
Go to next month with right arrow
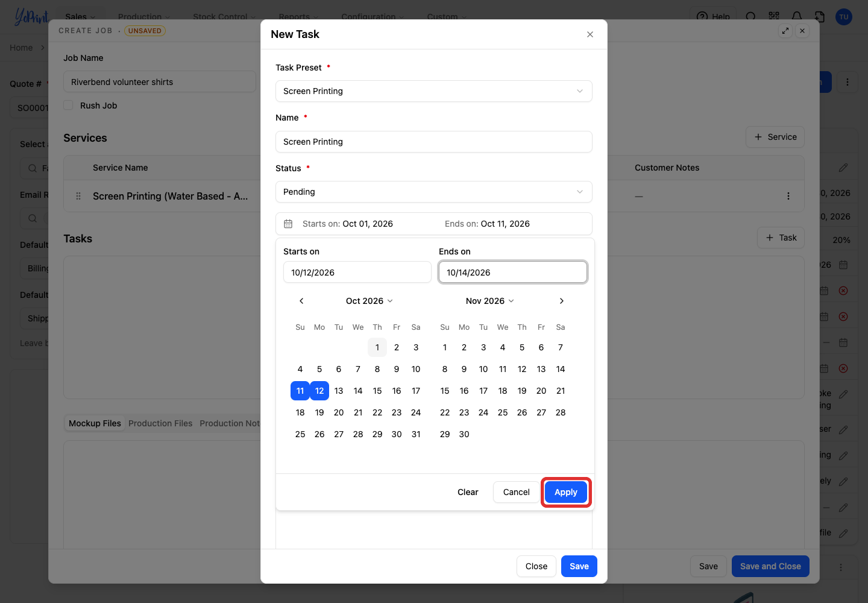click(562, 301)
